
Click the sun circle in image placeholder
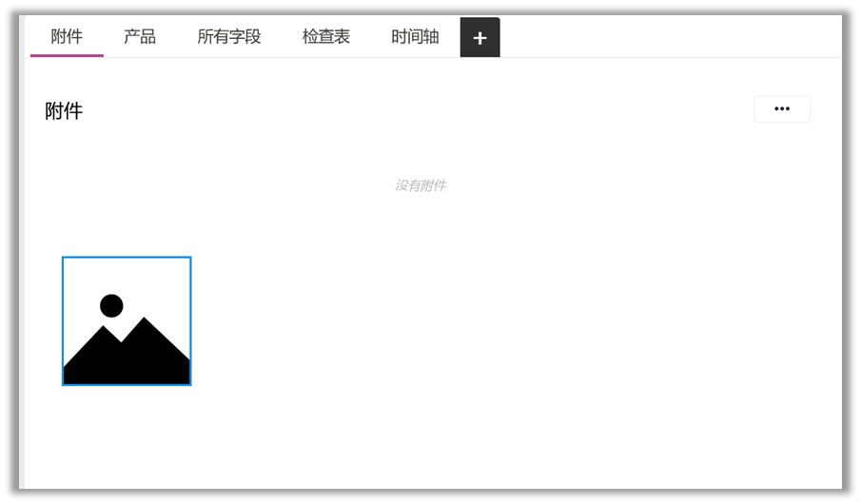point(111,305)
